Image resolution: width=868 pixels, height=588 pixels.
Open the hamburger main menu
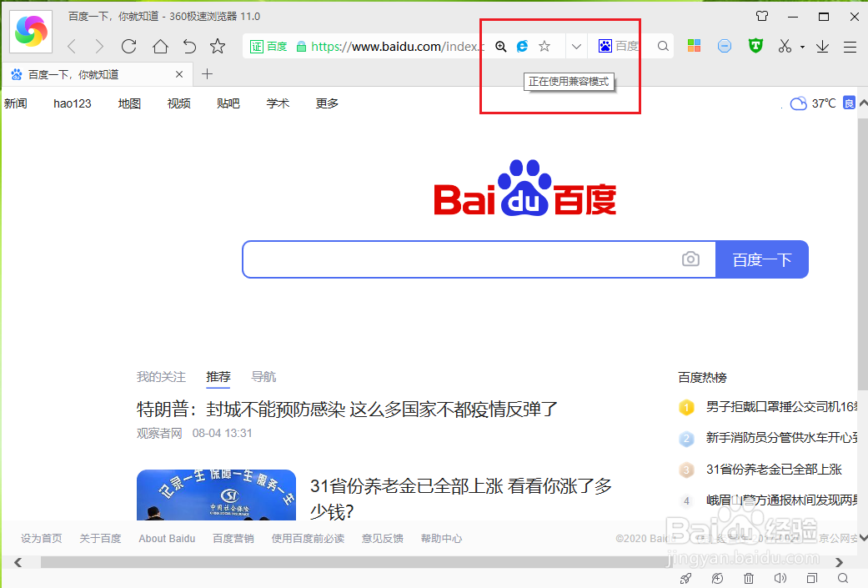pos(850,47)
